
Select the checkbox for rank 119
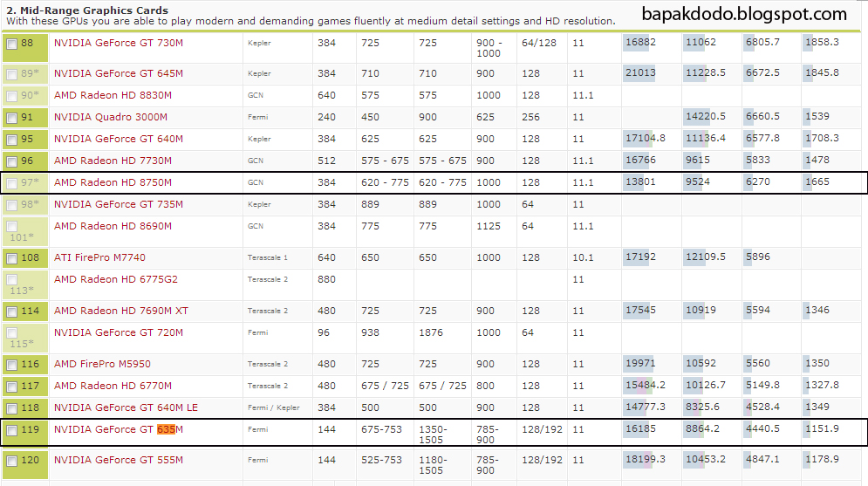[x=11, y=431]
